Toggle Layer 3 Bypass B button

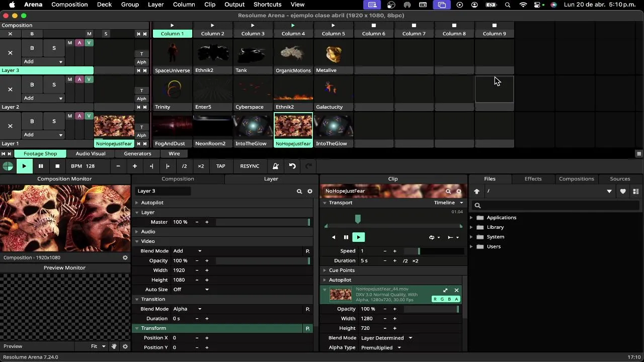[x=32, y=48]
